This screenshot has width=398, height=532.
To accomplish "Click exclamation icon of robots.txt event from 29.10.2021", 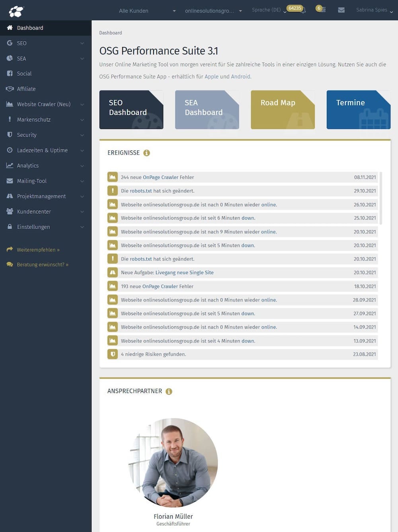I will [113, 191].
